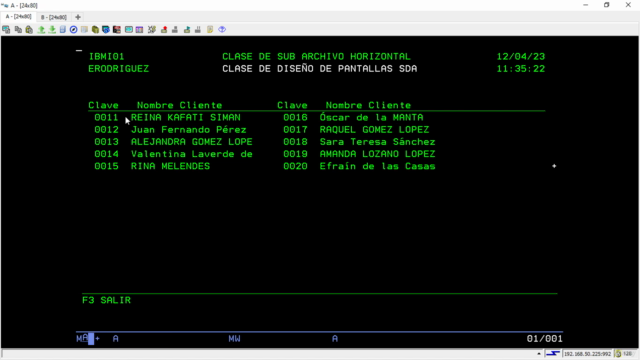Click the 192.168.50.225:992 host address
Image resolution: width=640 pixels, height=360 pixels.
(587, 354)
